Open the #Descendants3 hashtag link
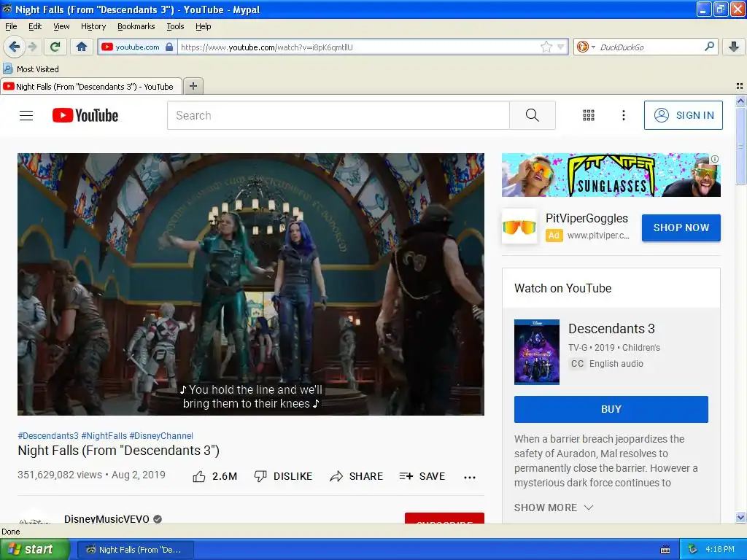Screen dimensions: 747x560 (x=48, y=436)
